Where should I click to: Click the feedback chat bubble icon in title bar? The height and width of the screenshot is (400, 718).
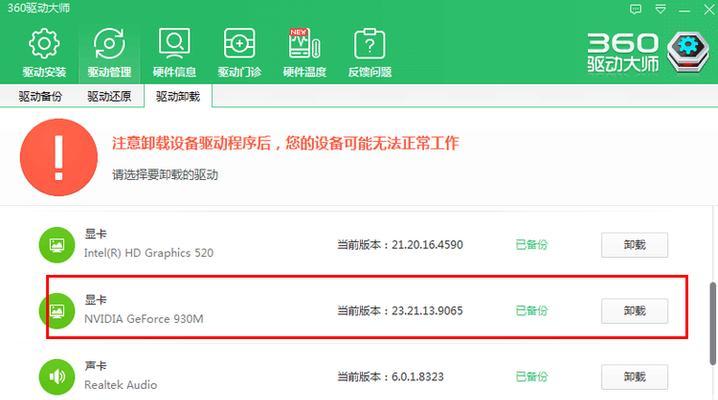[635, 9]
